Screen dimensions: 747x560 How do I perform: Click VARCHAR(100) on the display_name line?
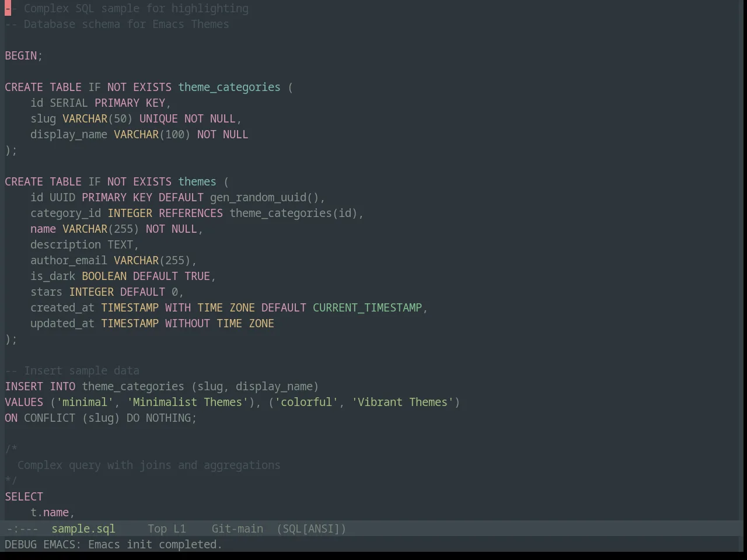click(152, 134)
